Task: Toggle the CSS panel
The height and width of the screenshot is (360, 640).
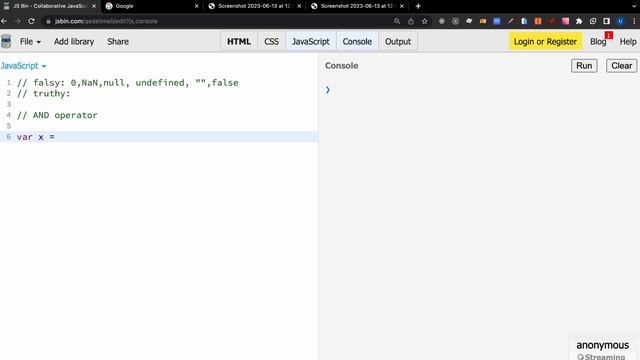Action: (271, 42)
